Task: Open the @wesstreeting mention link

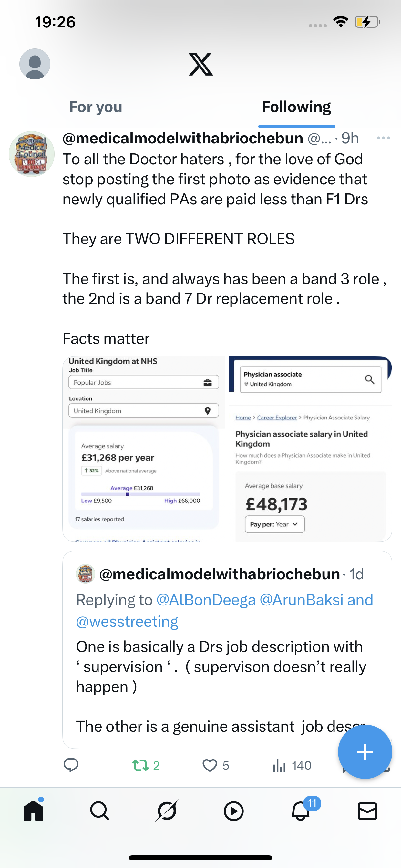Action: click(127, 622)
